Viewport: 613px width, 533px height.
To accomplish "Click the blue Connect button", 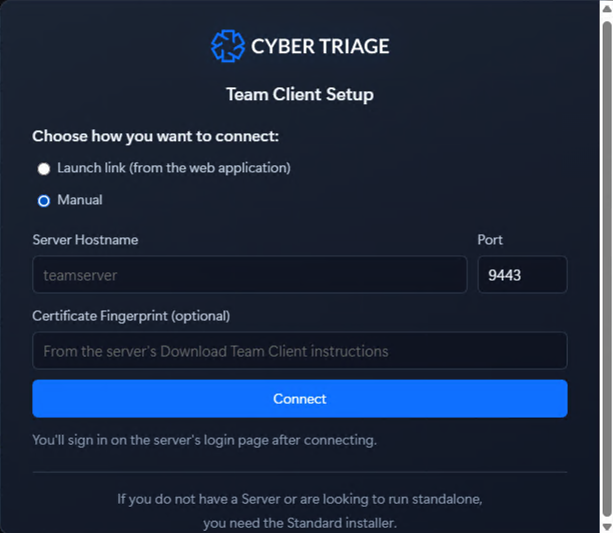I will 300,398.
